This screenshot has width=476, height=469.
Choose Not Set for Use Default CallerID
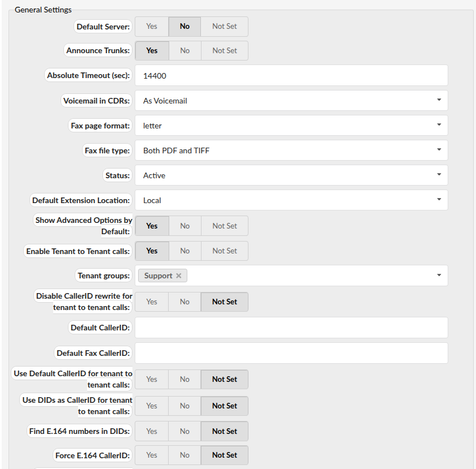(224, 379)
